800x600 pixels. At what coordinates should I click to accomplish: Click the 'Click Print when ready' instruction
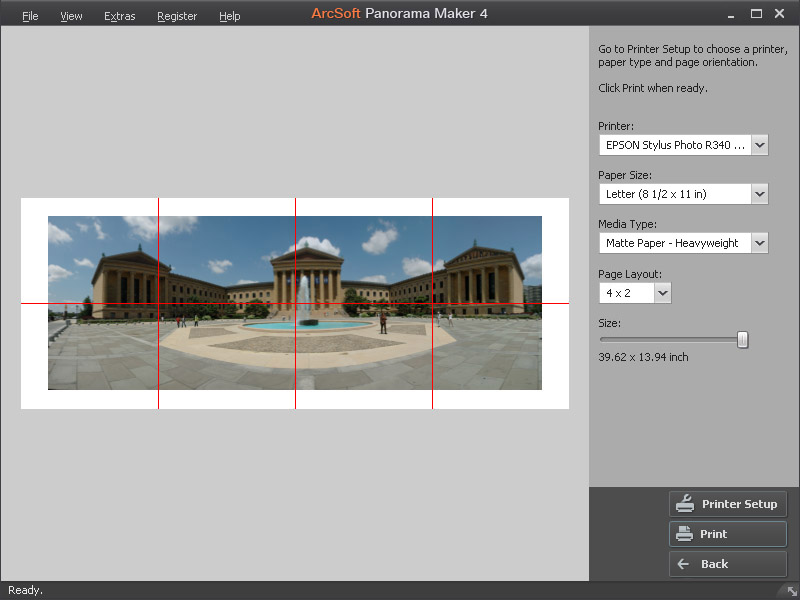653,88
